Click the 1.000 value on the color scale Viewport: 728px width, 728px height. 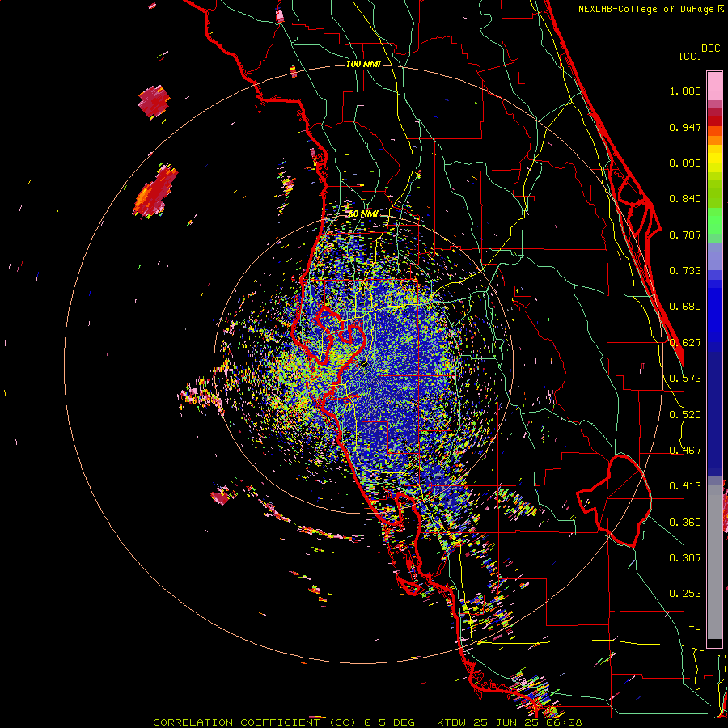pyautogui.click(x=685, y=91)
